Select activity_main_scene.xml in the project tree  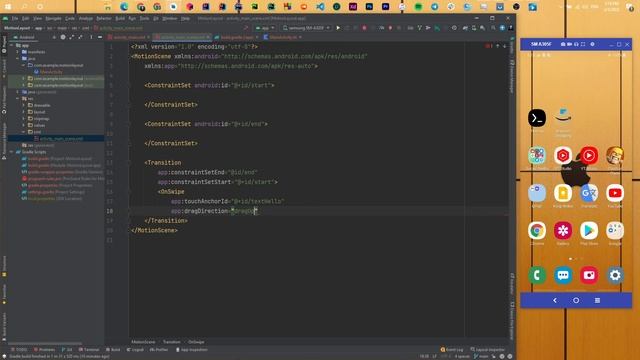point(61,139)
